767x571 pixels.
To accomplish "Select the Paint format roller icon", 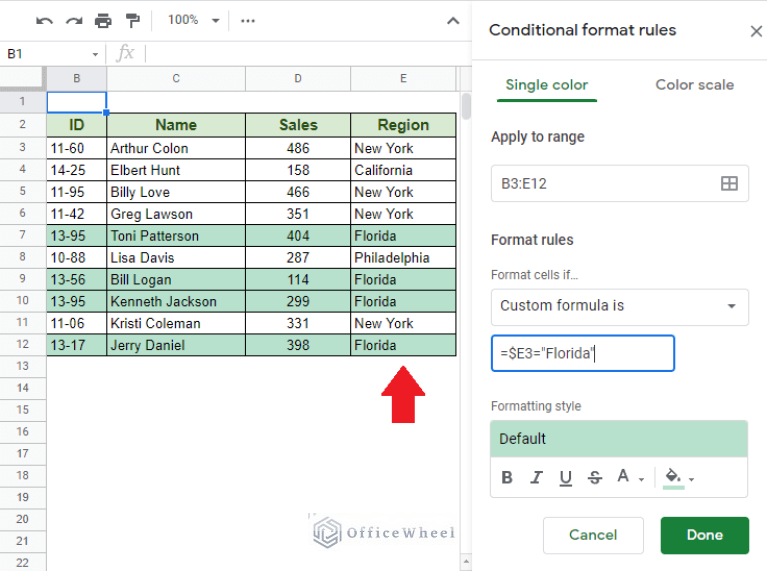I will pyautogui.click(x=133, y=20).
